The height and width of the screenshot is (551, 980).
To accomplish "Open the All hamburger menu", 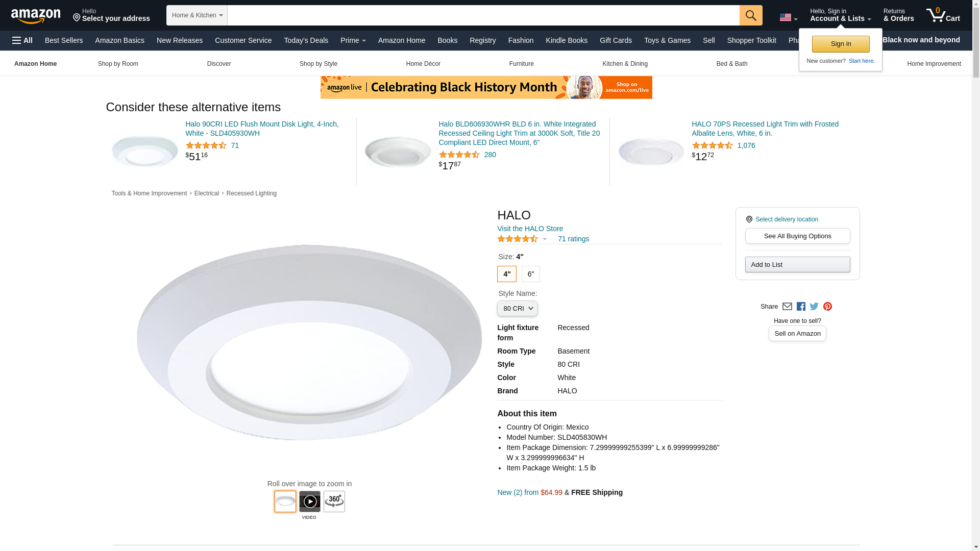I will (22, 40).
